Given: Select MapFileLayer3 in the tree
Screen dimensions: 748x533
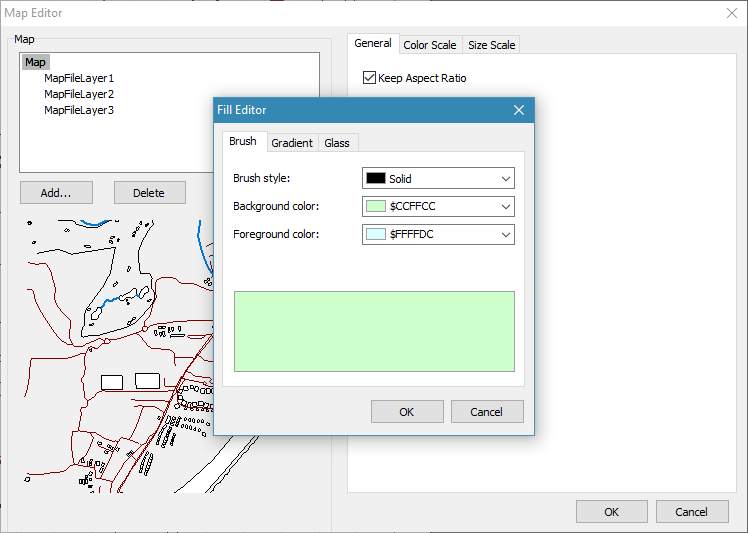Looking at the screenshot, I should pyautogui.click(x=79, y=110).
